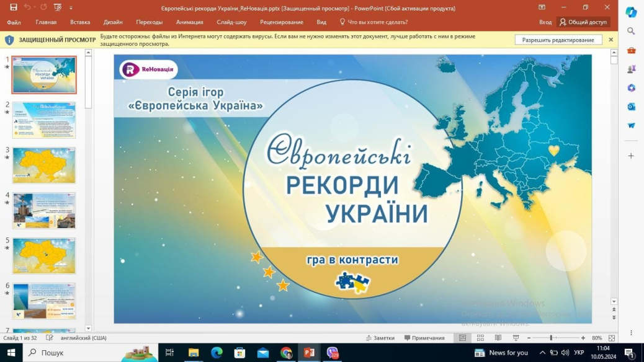Expand the system tray hidden icons chevron
Screen dimensions: 644x362
pos(542,353)
